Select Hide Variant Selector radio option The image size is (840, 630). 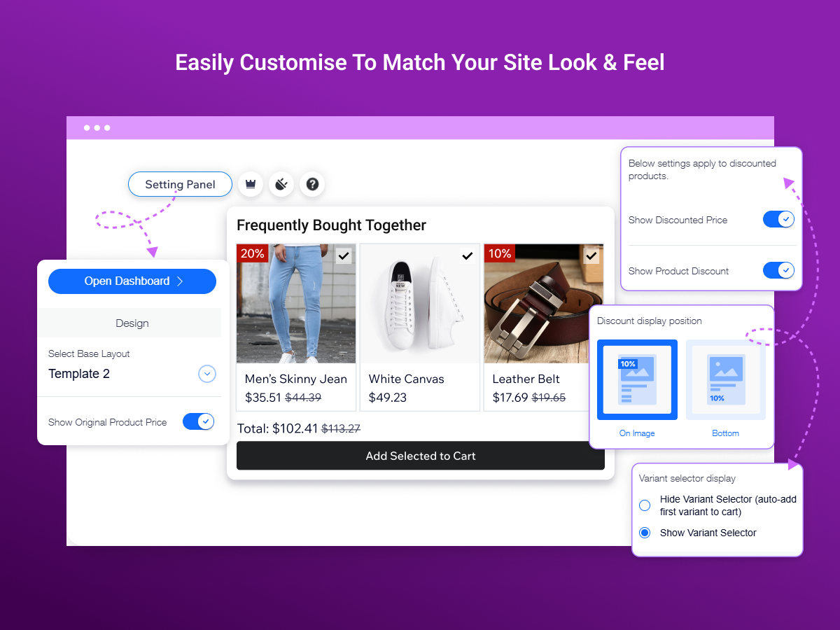645,505
